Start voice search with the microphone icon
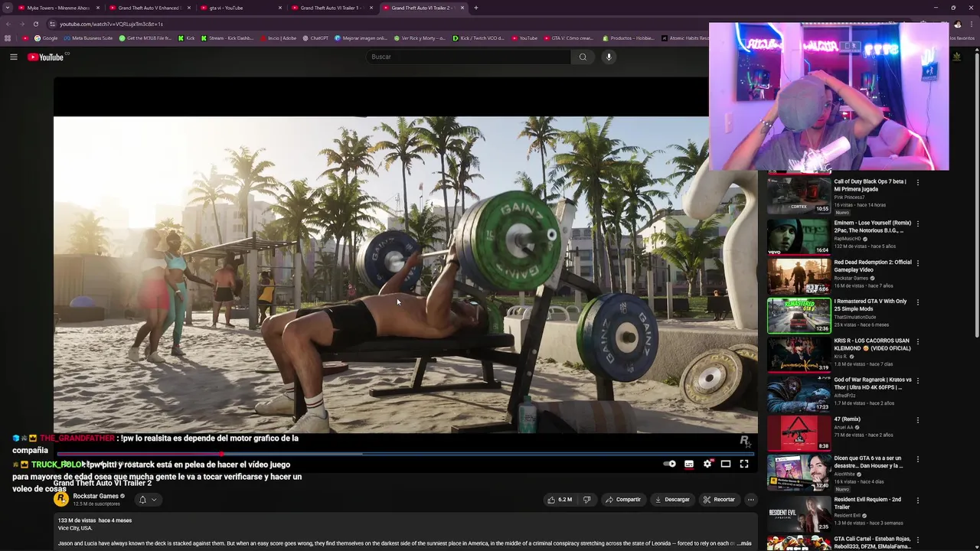Screen dimensions: 980x551 coord(609,57)
